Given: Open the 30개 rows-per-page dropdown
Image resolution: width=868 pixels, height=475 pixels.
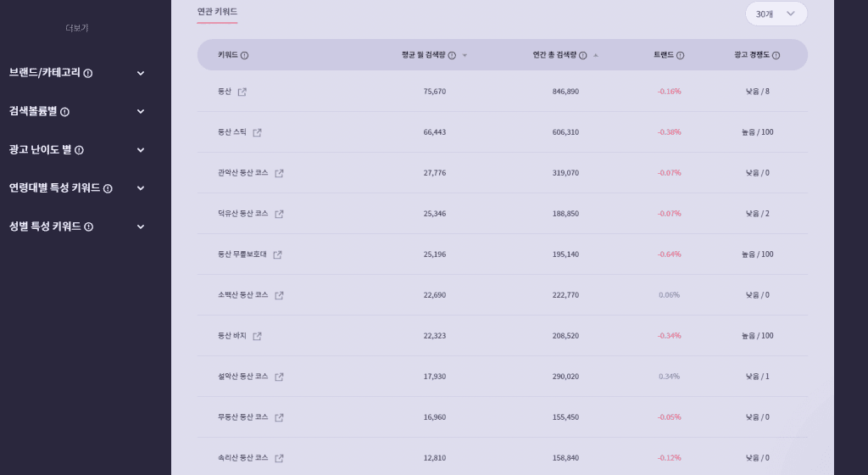Looking at the screenshot, I should click(x=776, y=14).
